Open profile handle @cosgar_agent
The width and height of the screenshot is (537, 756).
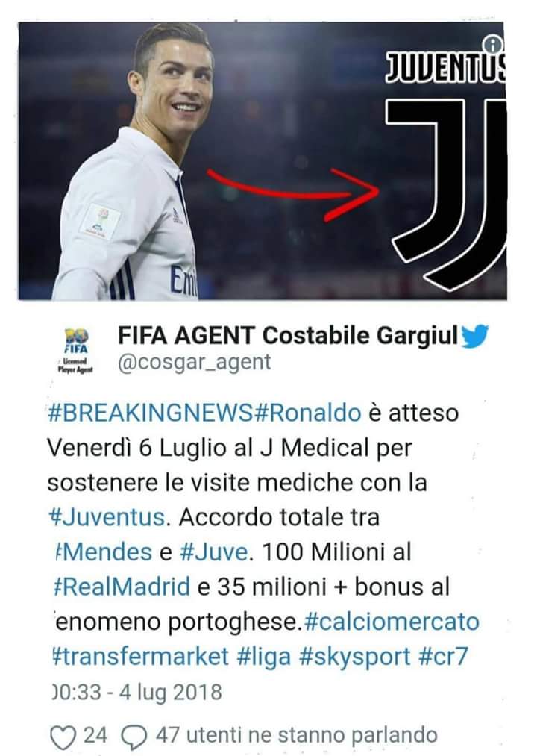pos(195,362)
